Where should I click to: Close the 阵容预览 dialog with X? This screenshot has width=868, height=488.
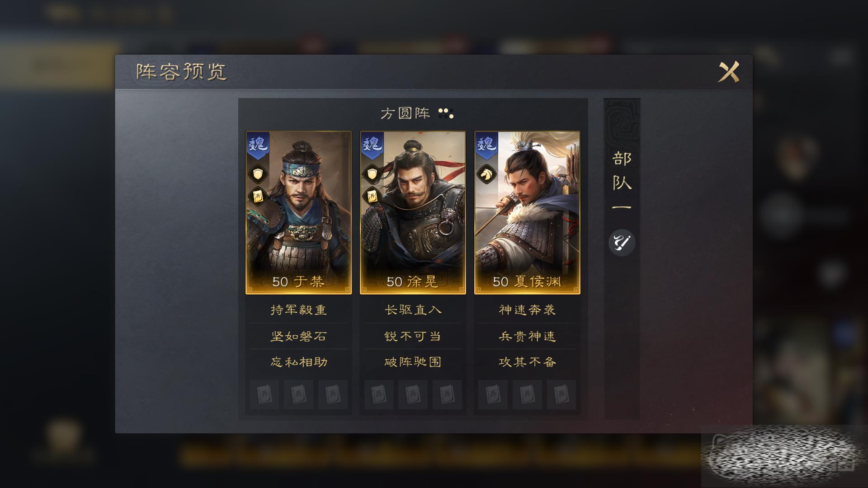pyautogui.click(x=729, y=72)
